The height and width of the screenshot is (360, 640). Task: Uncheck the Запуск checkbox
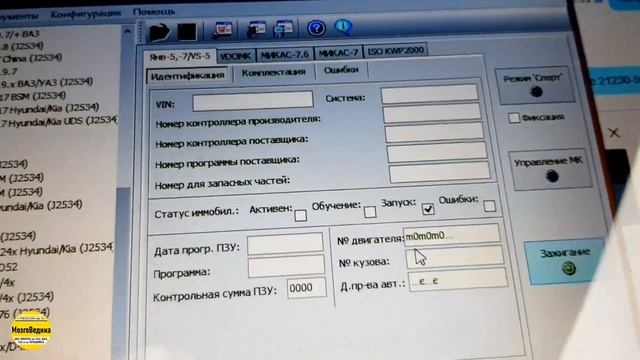click(x=428, y=209)
